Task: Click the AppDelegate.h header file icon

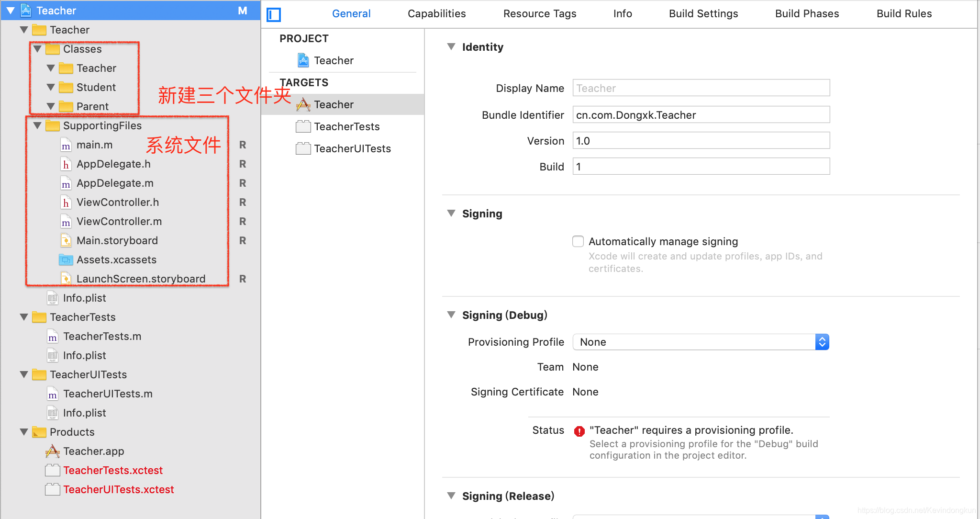Action: tap(66, 164)
